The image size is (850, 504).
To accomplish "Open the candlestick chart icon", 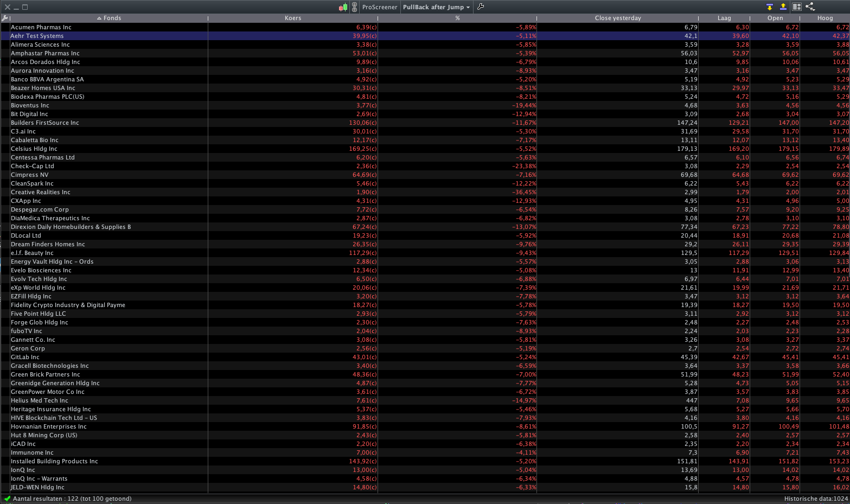I will pyautogui.click(x=343, y=7).
